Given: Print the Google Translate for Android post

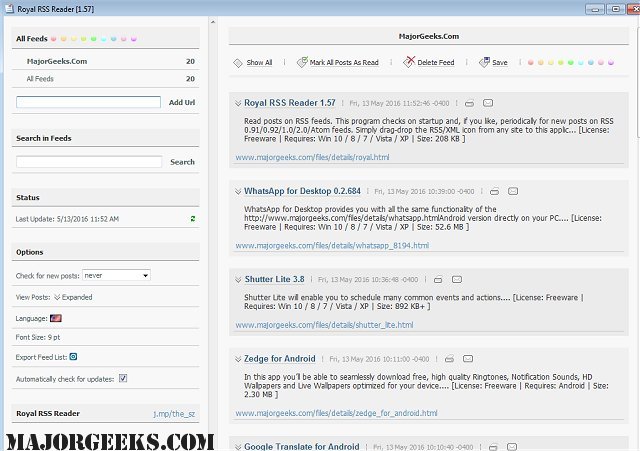Looking at the screenshot, I should coord(493,447).
